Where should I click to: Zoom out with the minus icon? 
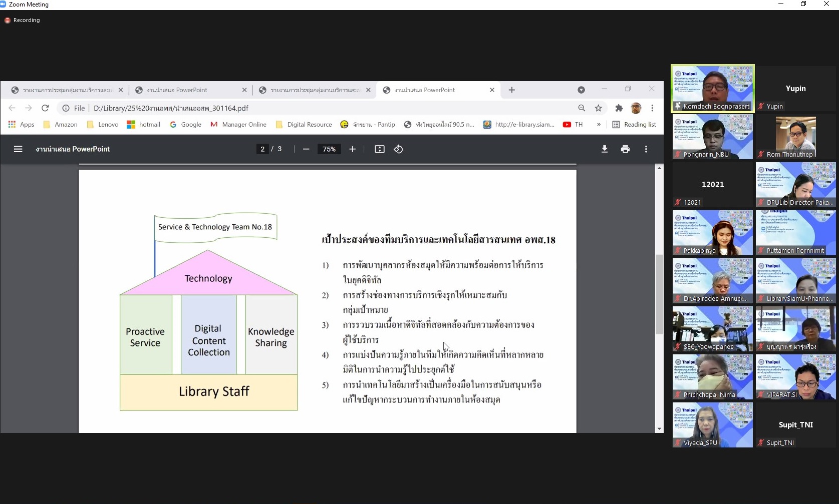[306, 149]
